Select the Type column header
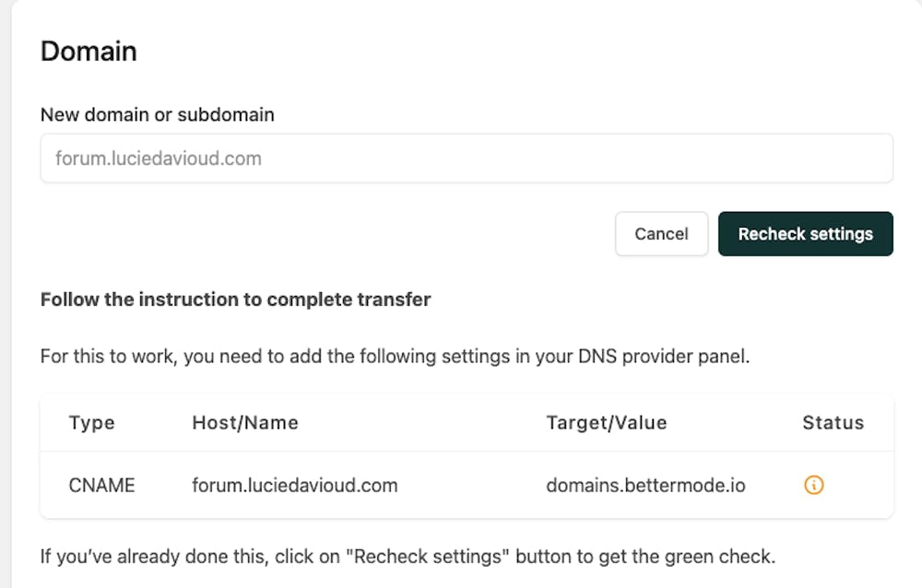The image size is (922, 588). 91,423
